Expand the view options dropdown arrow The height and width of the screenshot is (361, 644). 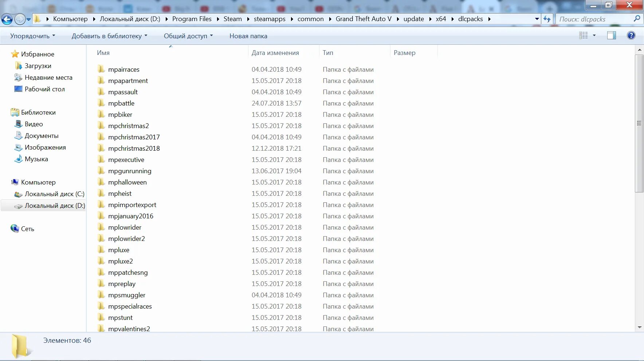[594, 35]
